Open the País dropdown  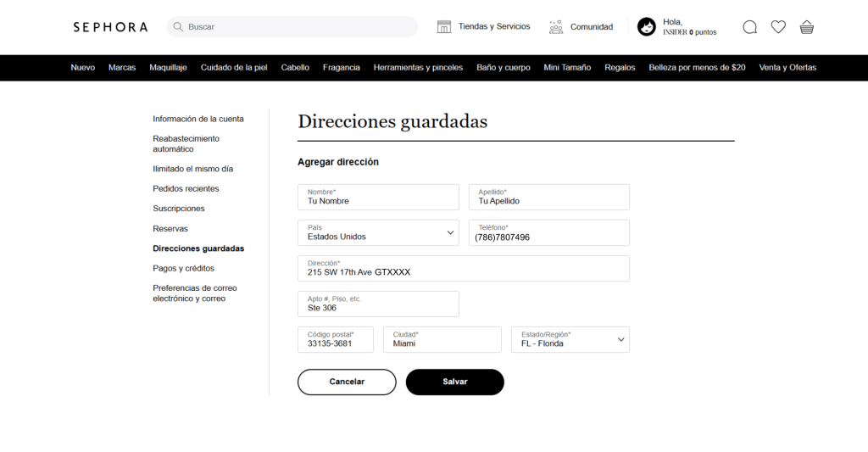click(378, 232)
